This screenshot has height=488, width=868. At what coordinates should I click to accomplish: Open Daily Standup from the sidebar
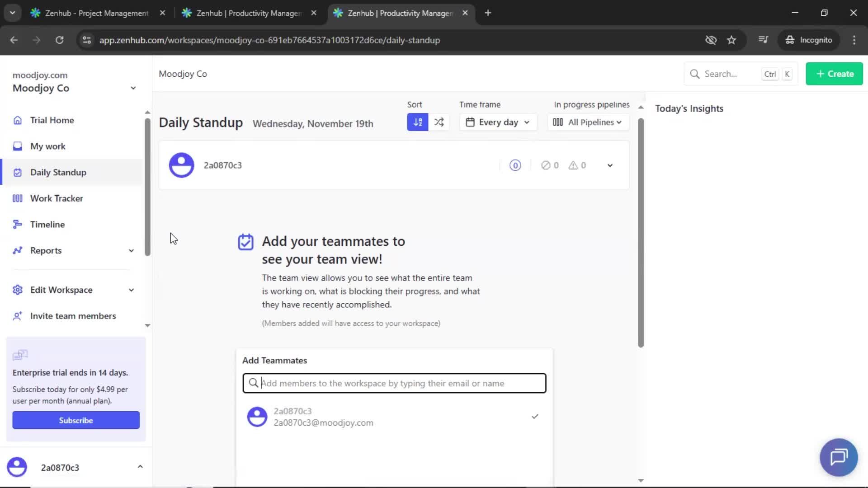click(58, 172)
